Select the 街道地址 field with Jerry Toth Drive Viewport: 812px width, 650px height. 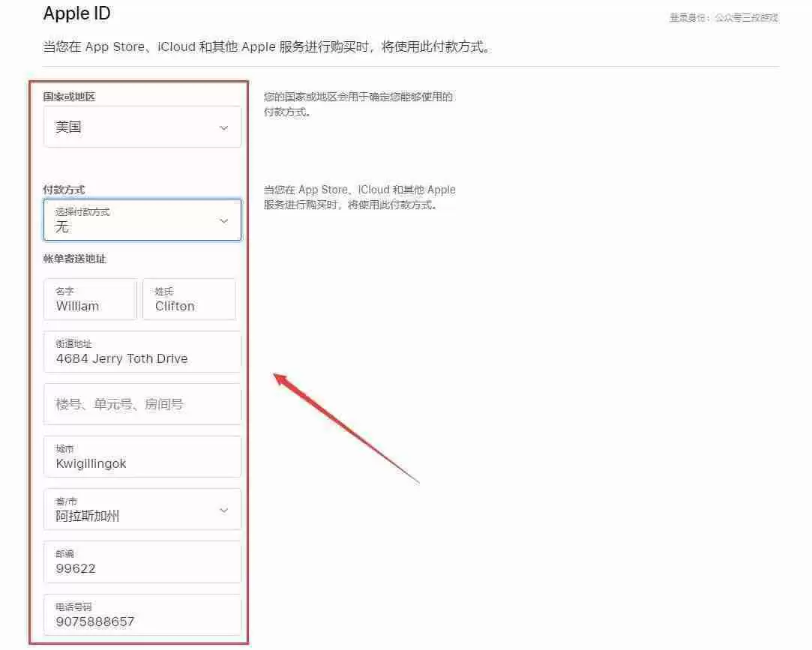pos(142,352)
